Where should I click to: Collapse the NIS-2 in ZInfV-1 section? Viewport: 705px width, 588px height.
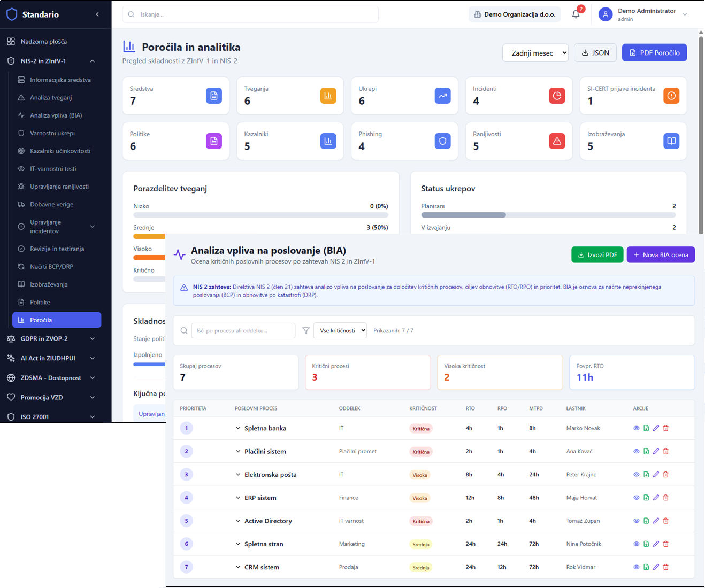[51, 61]
